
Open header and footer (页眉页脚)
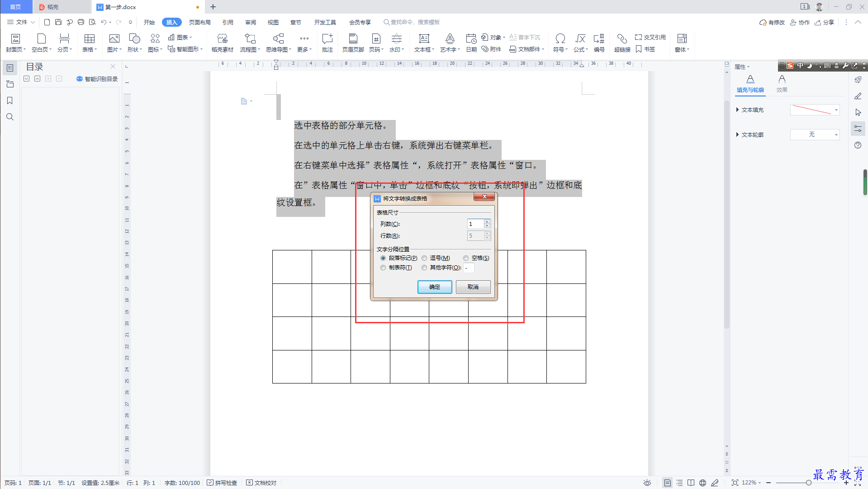pos(353,43)
